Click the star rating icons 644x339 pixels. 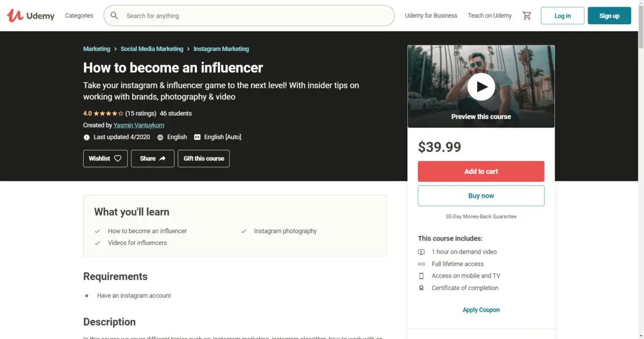point(108,113)
